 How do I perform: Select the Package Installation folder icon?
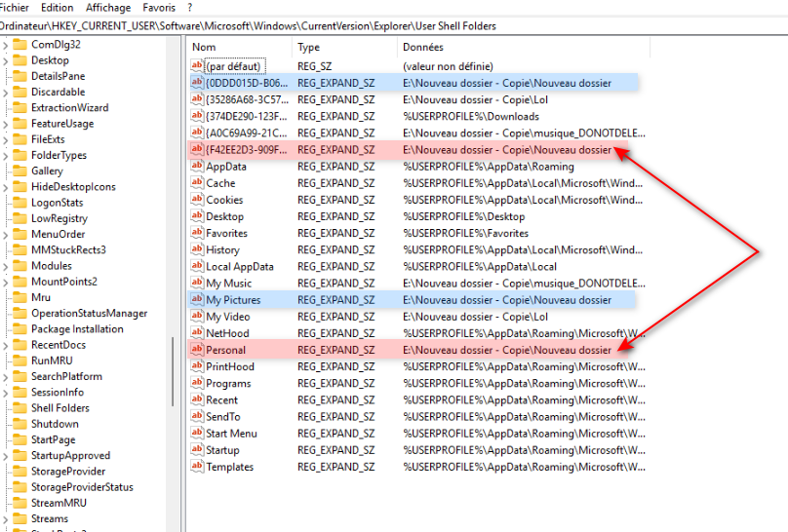20,328
